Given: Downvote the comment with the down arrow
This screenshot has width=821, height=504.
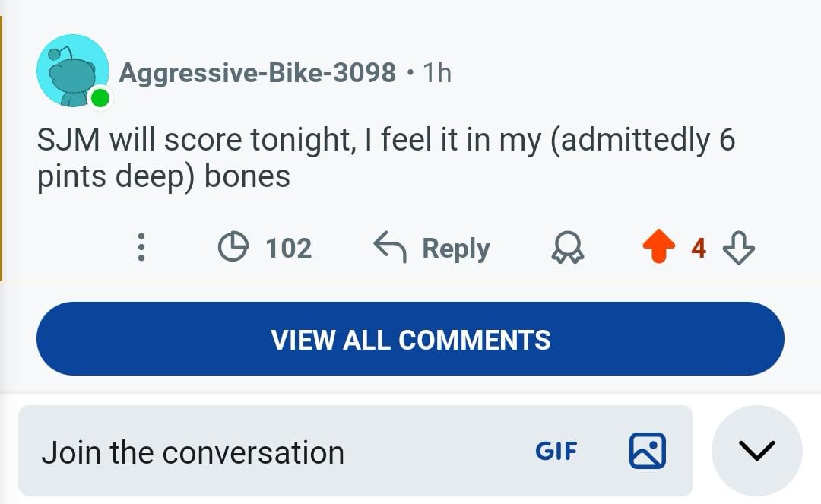Looking at the screenshot, I should [738, 248].
